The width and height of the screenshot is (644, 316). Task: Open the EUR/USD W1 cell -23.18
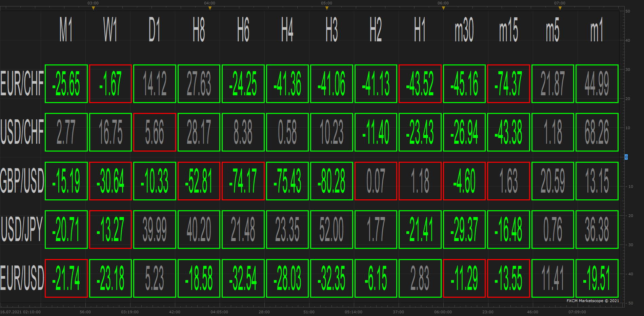pyautogui.click(x=110, y=278)
